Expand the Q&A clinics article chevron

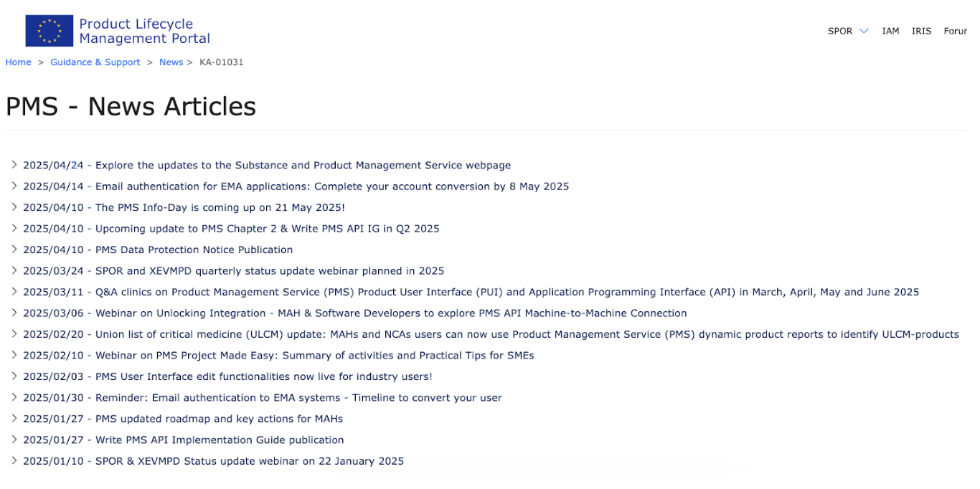point(14,292)
